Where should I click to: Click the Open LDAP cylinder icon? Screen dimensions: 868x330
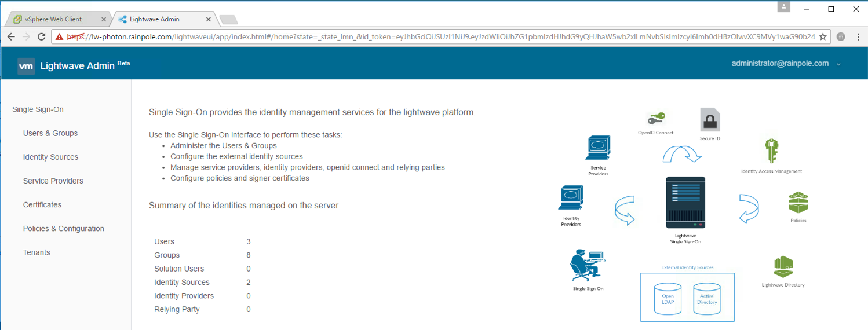click(668, 299)
